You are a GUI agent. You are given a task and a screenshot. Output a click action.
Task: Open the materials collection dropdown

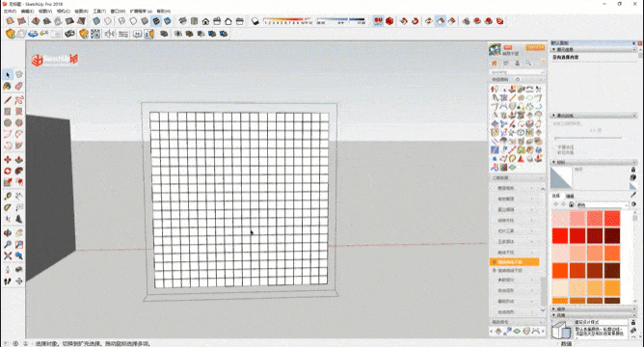coord(603,204)
